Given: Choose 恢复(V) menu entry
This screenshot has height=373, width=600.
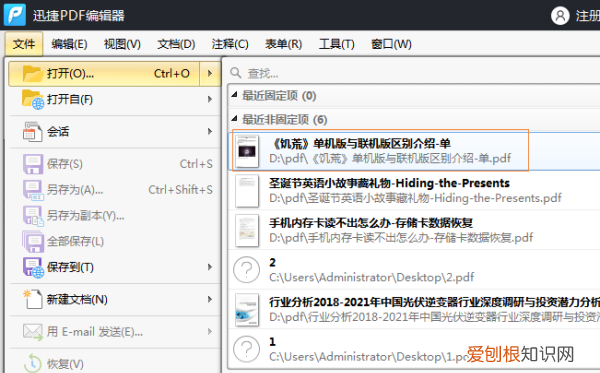Looking at the screenshot, I should [114, 363].
